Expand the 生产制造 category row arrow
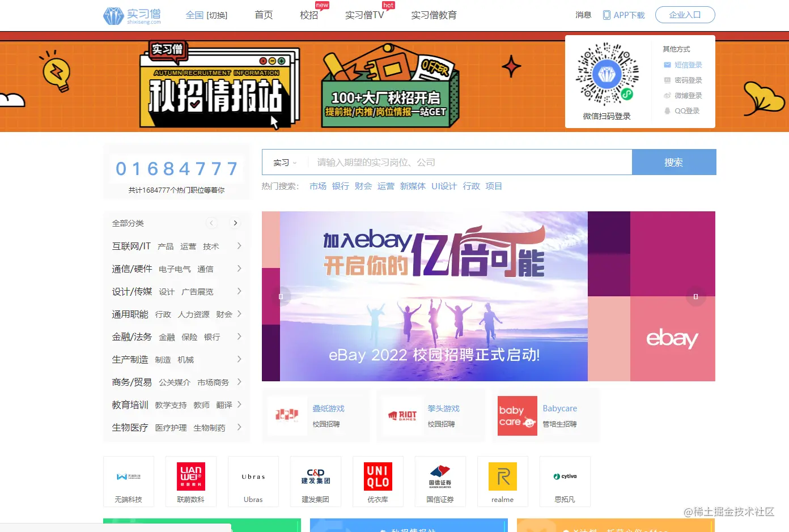 coord(239,359)
